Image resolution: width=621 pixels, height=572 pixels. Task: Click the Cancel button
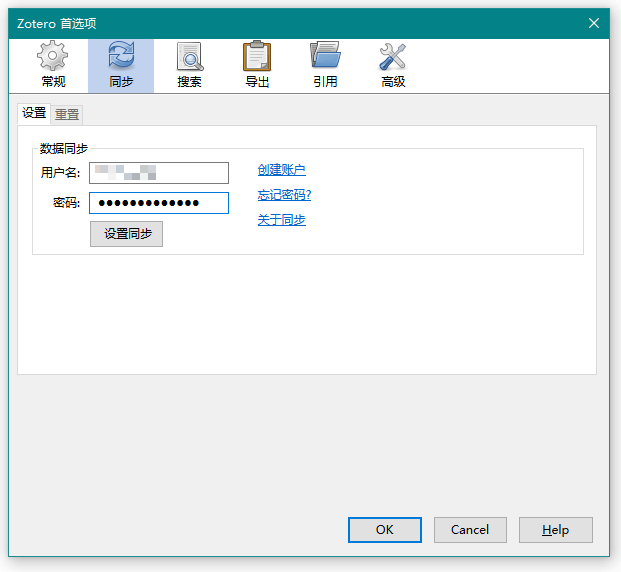pos(470,530)
